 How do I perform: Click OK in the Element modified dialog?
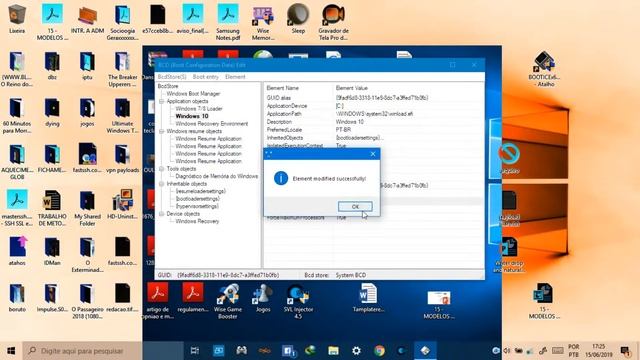tap(355, 207)
